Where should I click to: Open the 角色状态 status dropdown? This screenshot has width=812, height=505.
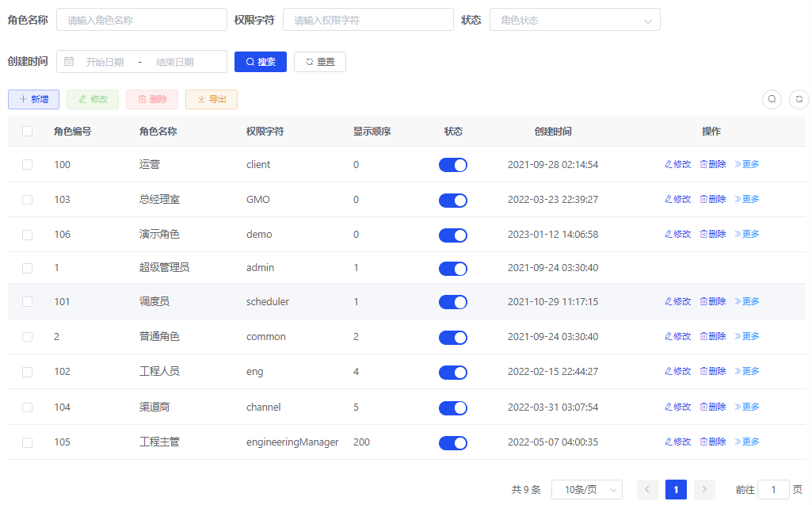click(x=574, y=21)
